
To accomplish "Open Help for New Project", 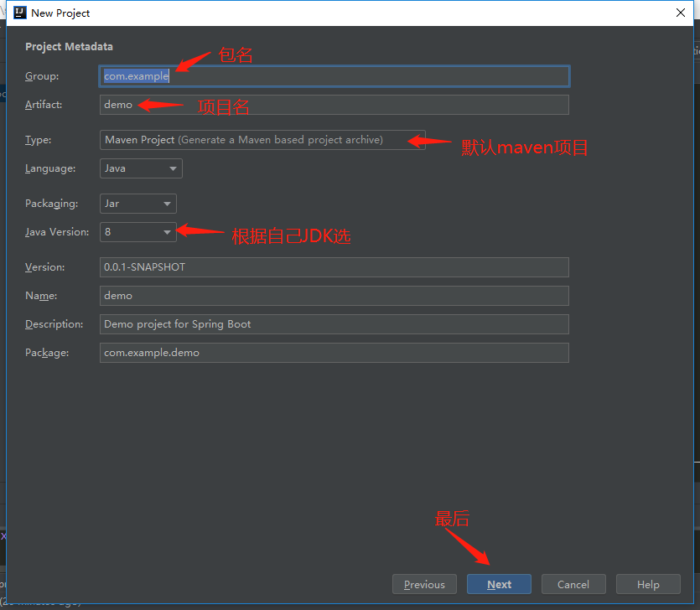I will point(648,584).
